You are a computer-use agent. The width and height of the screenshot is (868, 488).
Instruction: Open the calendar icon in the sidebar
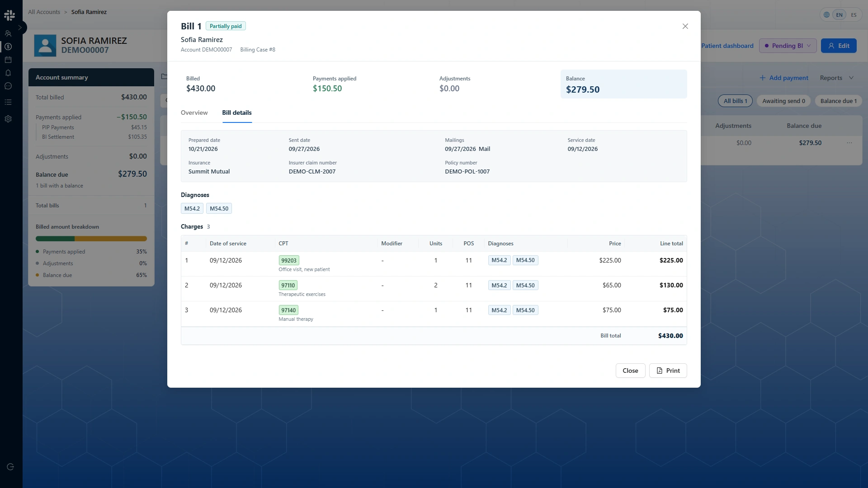8,60
